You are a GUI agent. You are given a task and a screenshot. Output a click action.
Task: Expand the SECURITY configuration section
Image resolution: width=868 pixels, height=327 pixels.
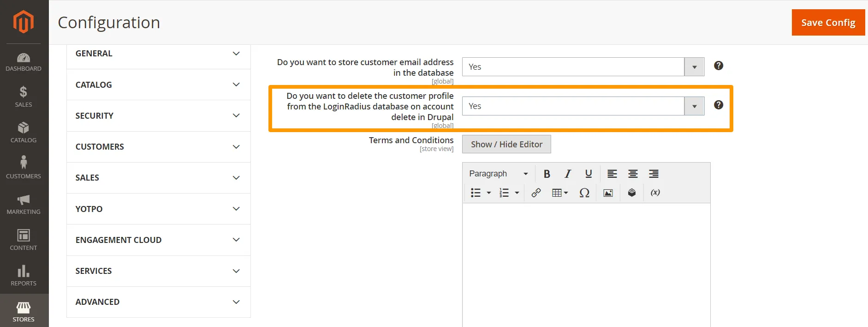click(x=158, y=116)
